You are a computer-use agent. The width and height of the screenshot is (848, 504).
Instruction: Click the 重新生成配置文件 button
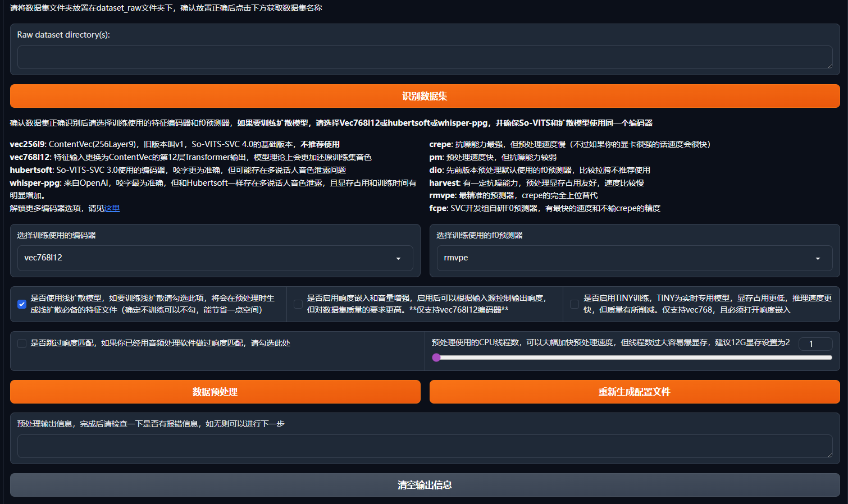coord(635,392)
